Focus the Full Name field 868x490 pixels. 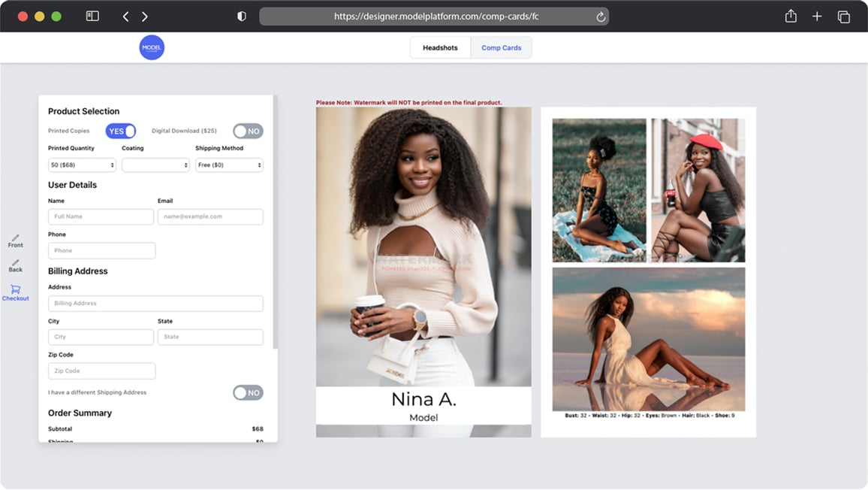pos(101,216)
